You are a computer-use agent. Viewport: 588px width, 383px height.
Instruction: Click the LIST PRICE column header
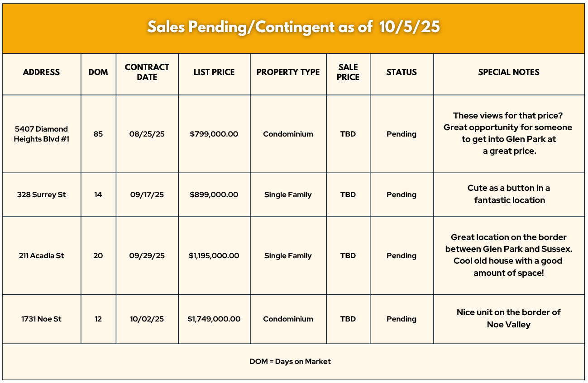point(214,72)
